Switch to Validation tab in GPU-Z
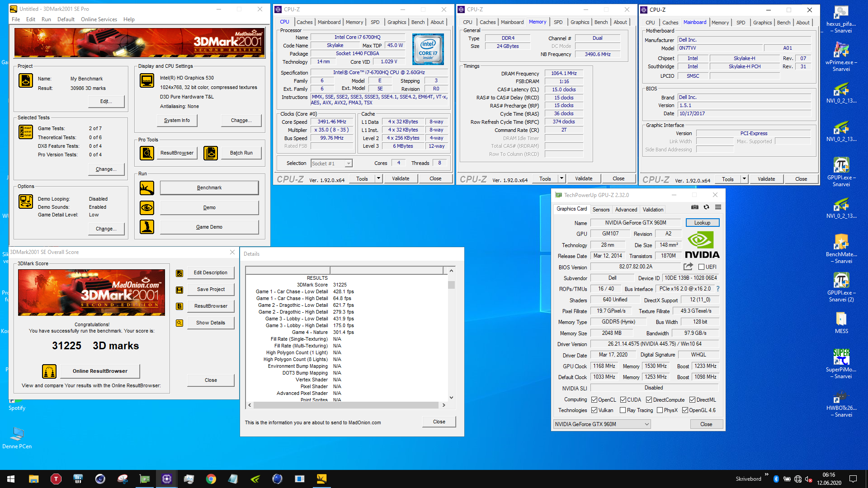This screenshot has height=488, width=868. coord(653,210)
